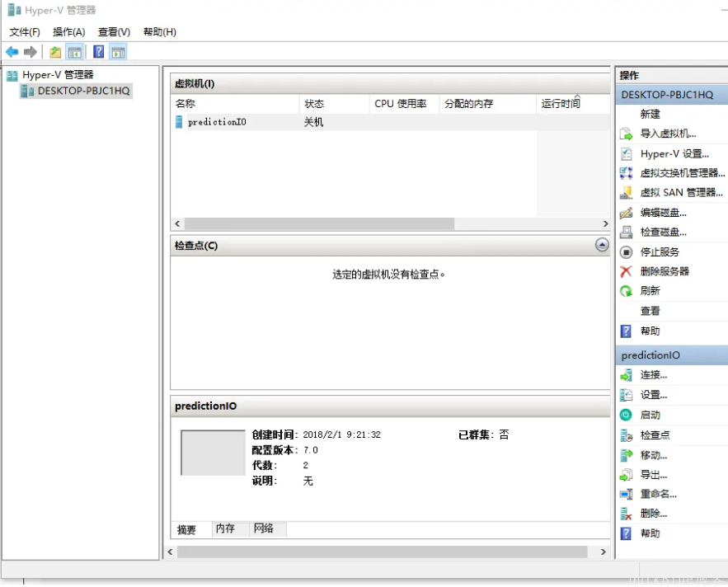The height and width of the screenshot is (587, 728).
Task: Open 虚拟 SAN 管理器 icon
Action: (626, 193)
